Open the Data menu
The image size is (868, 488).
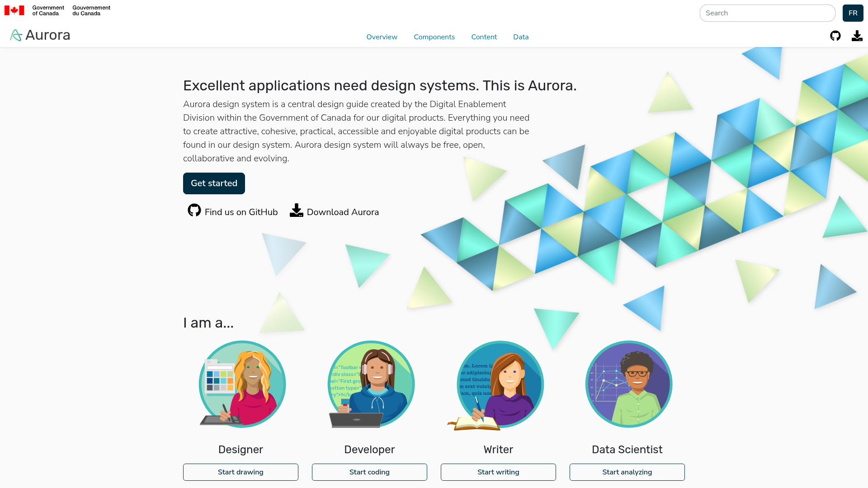point(521,37)
